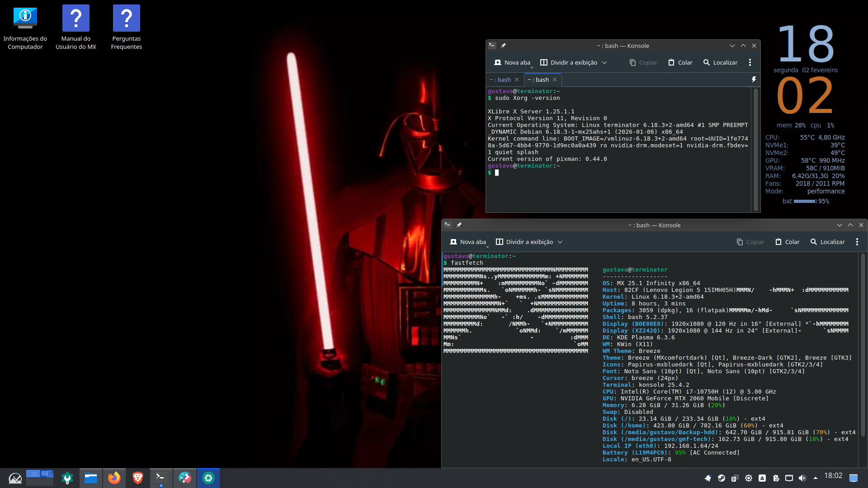Click the 'Terminal: konsole 25.4.2' line
The width and height of the screenshot is (868, 488).
pyautogui.click(x=646, y=385)
